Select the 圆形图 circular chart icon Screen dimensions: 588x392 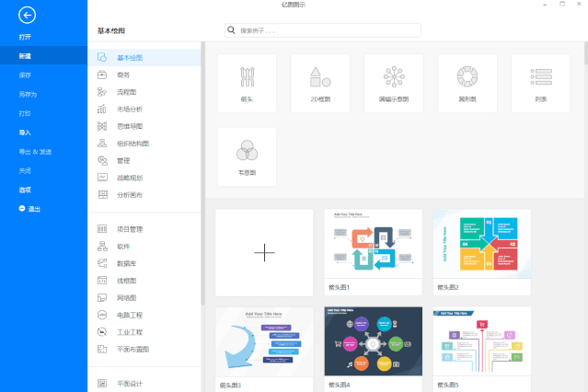click(467, 76)
